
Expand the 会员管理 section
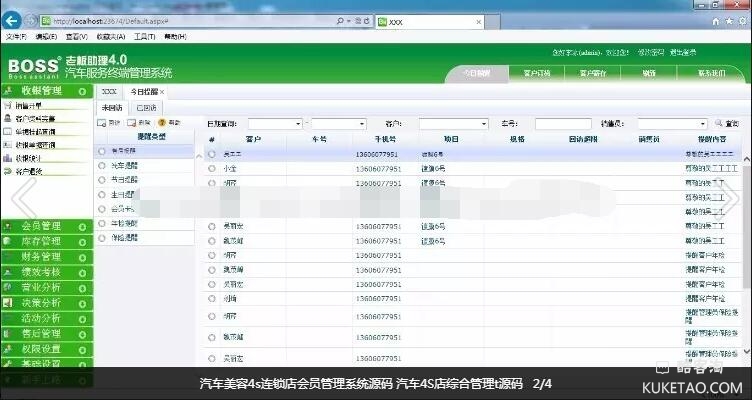tap(82, 226)
